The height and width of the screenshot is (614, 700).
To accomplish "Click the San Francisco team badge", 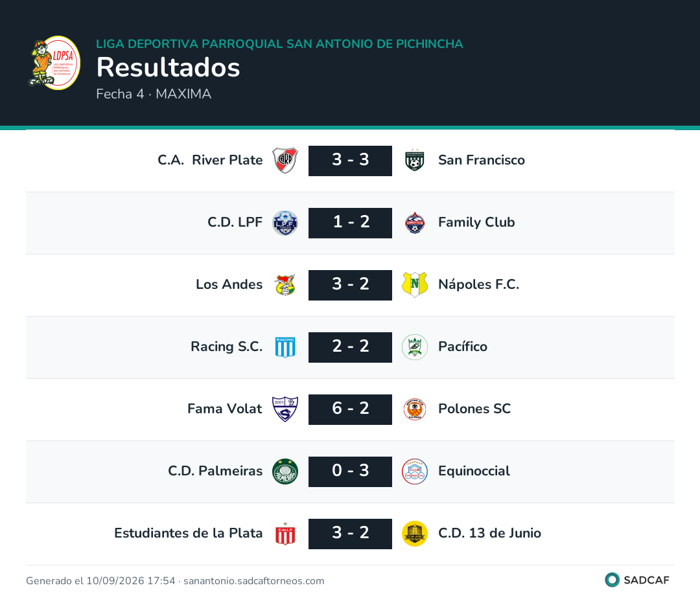I will [415, 161].
